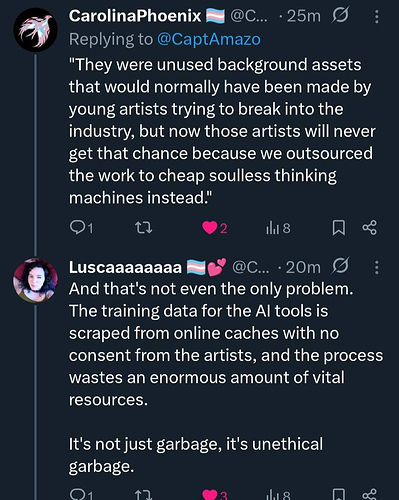This screenshot has height=500, width=399.
Task: Retweet CarolinaPhoenix's post
Action: pyautogui.click(x=144, y=228)
